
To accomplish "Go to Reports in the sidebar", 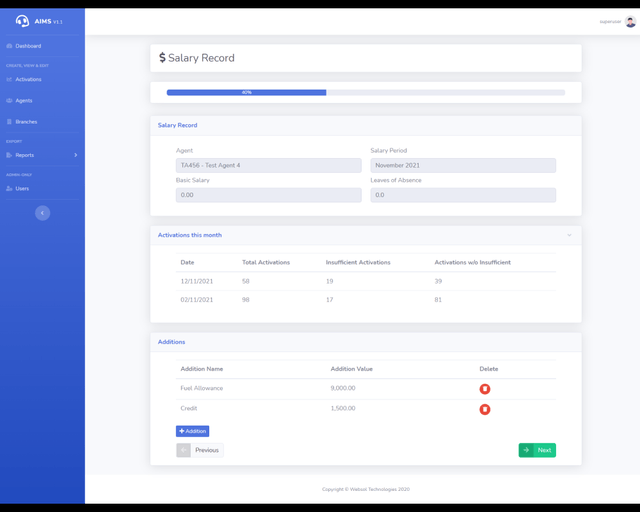I will coord(25,155).
